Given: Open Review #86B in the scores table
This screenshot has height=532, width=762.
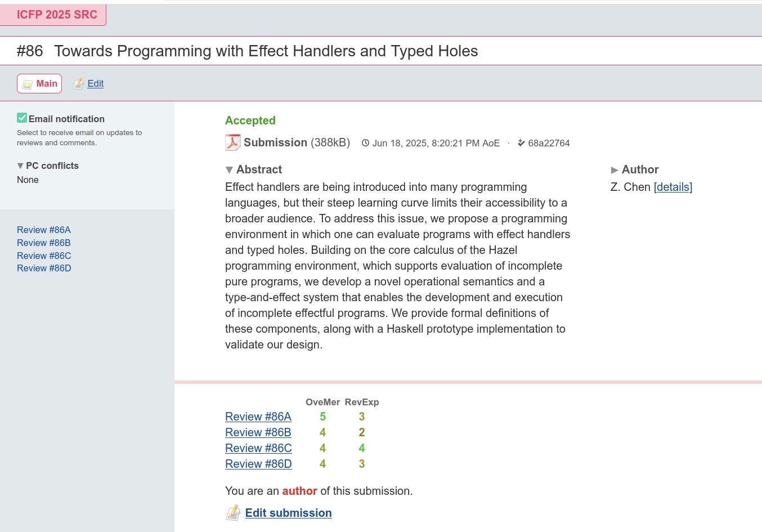Looking at the screenshot, I should [x=258, y=432].
